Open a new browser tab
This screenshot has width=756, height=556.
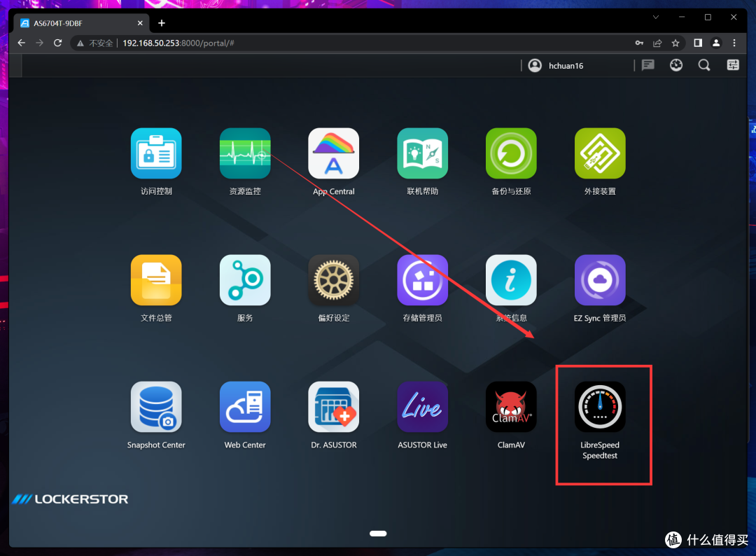click(162, 23)
